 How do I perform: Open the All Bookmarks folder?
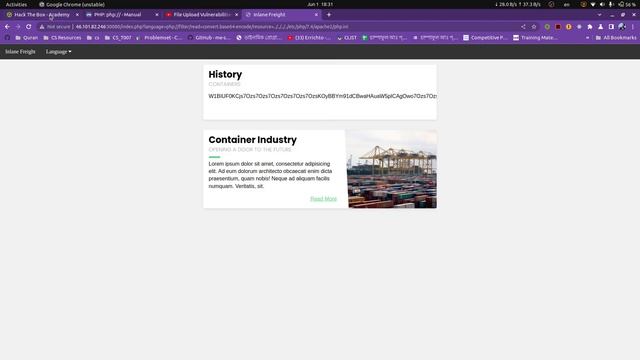(616, 38)
